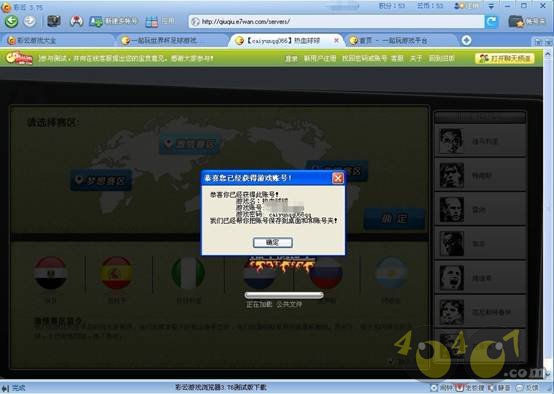Click the 新用户注册 link in the green bar

pyautogui.click(x=320, y=58)
